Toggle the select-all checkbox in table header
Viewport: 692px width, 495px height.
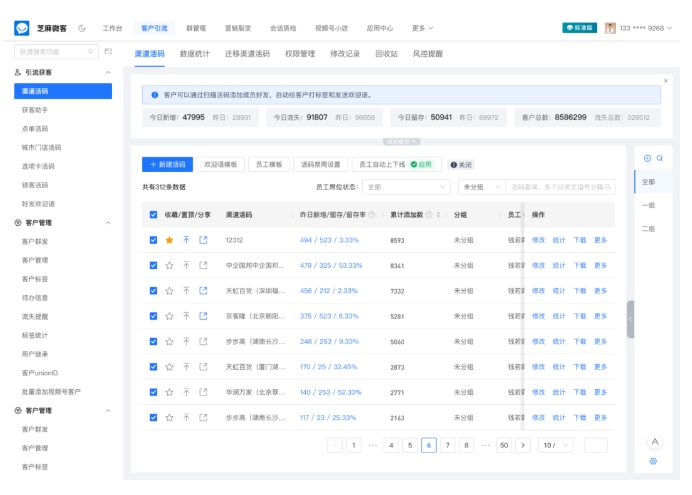(153, 215)
